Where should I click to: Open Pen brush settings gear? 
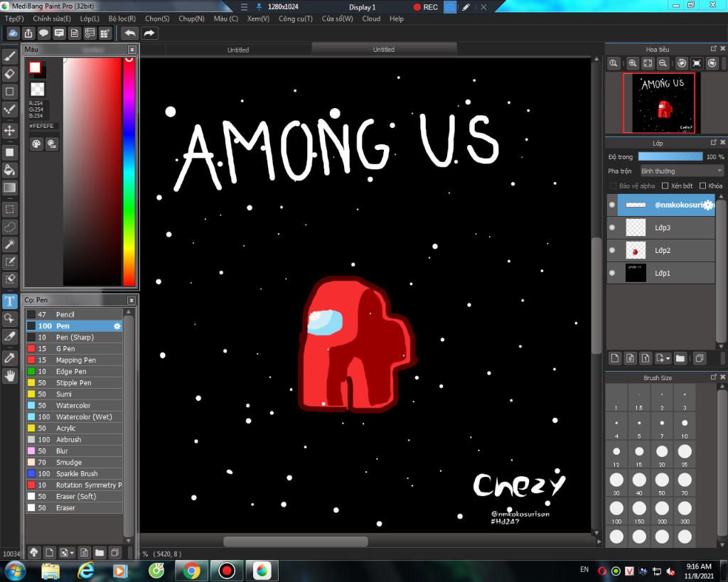click(117, 326)
